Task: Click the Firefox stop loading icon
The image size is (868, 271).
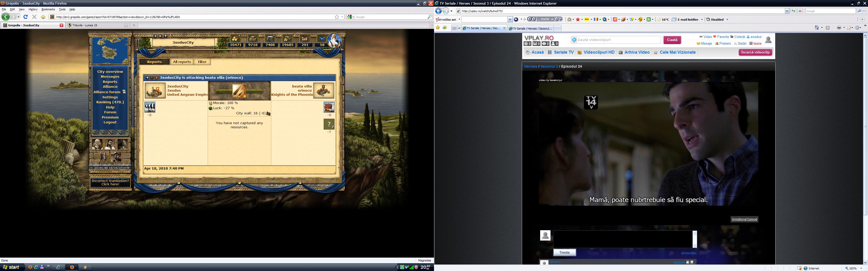Action: pyautogui.click(x=34, y=17)
